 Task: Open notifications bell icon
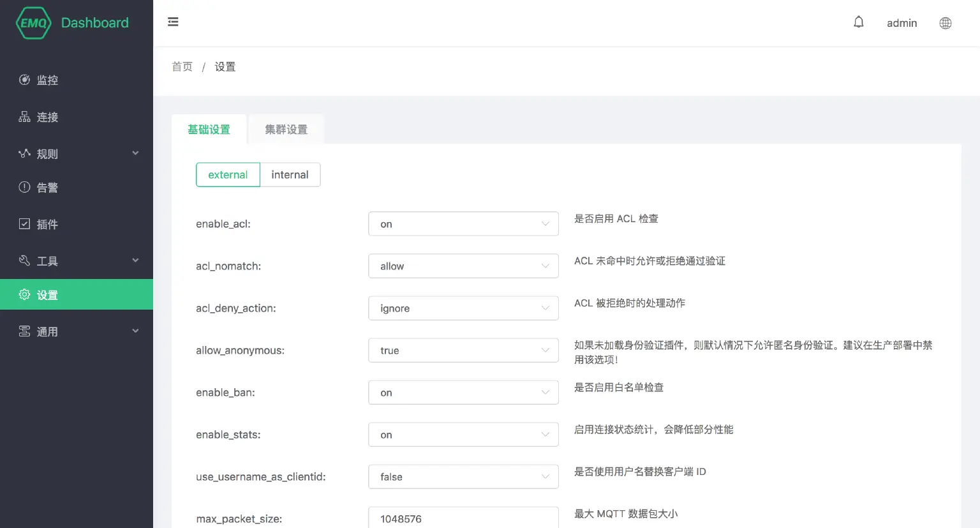pos(859,22)
